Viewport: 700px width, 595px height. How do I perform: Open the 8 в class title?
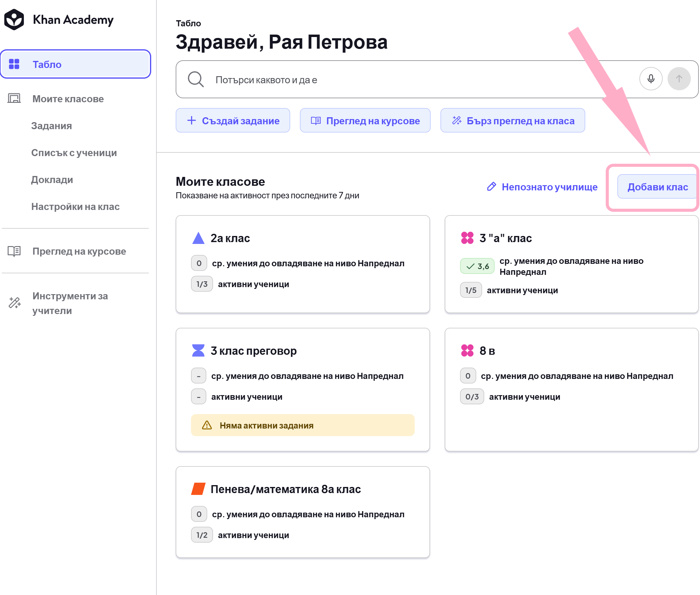(x=487, y=351)
